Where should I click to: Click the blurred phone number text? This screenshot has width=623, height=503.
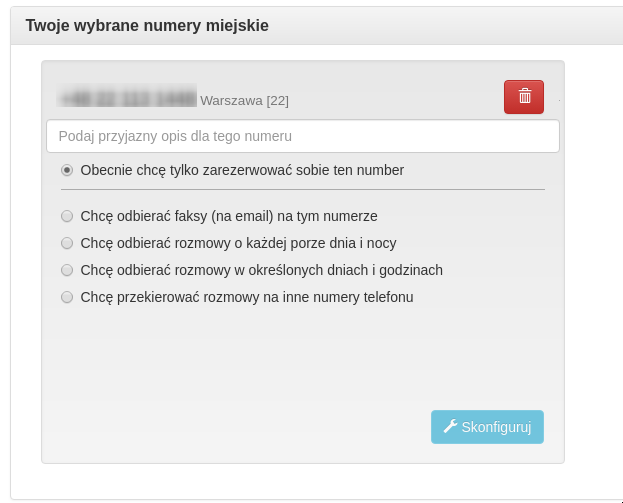(x=127, y=98)
